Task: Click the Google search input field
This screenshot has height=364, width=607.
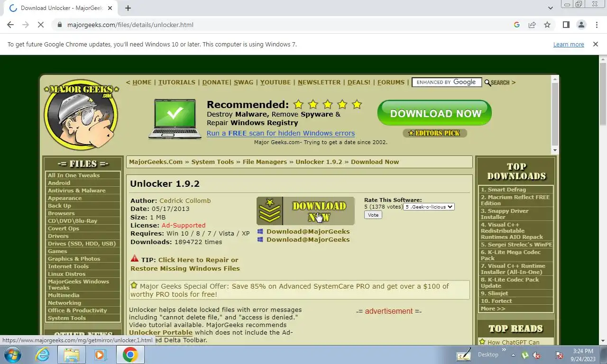Action: click(447, 82)
